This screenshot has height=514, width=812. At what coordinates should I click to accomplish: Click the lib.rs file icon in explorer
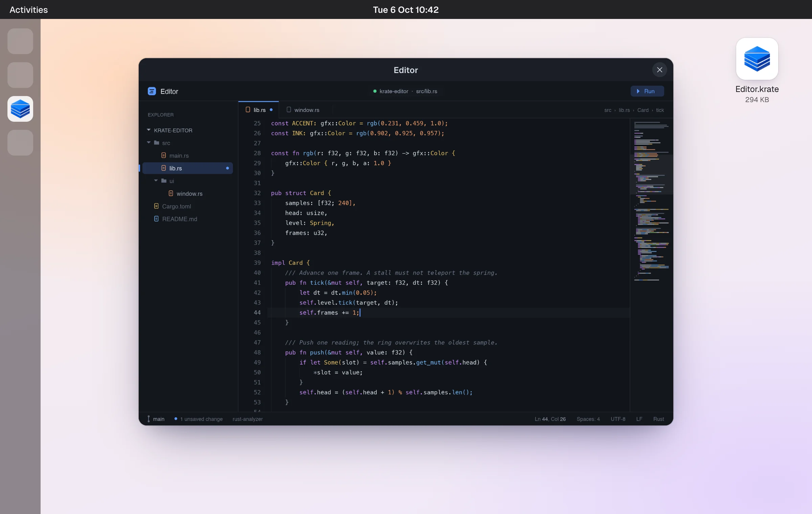(163, 168)
